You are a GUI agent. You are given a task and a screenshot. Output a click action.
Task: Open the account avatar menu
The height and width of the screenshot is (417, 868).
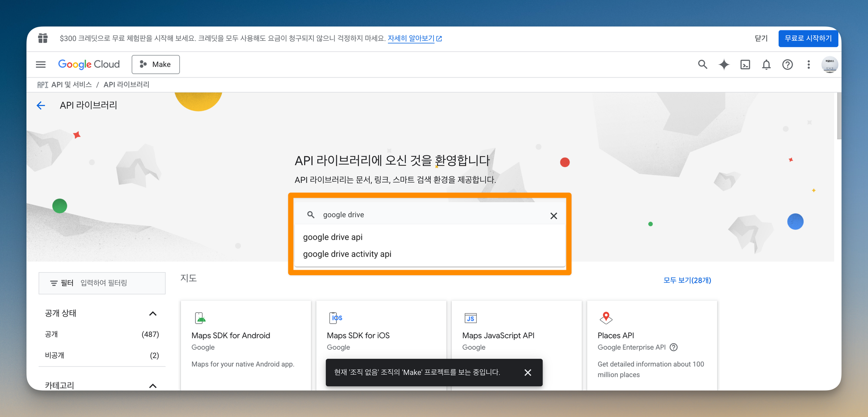coord(829,64)
